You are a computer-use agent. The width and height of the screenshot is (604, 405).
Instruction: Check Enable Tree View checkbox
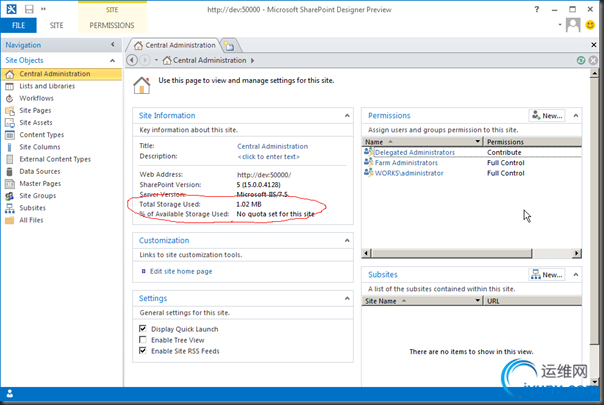[143, 340]
